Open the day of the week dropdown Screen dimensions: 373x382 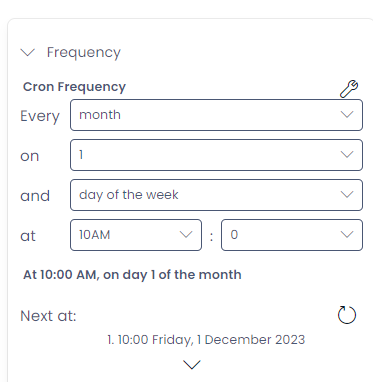[216, 195]
